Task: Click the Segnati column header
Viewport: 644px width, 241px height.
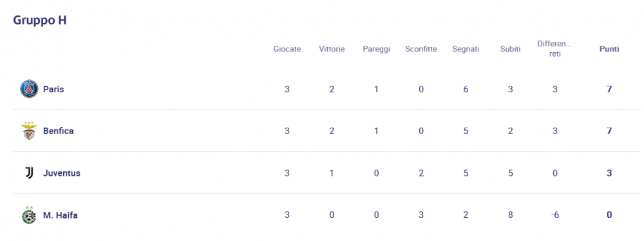Action: tap(466, 49)
